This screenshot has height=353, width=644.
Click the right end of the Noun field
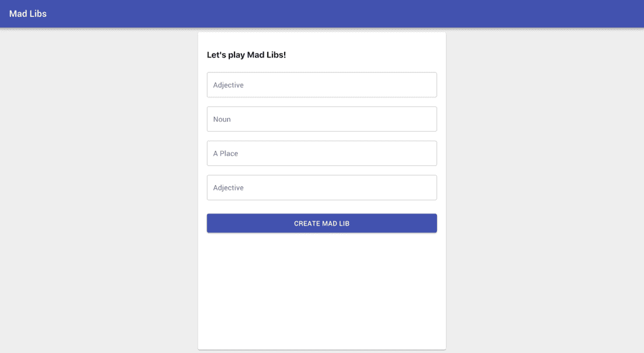426,119
